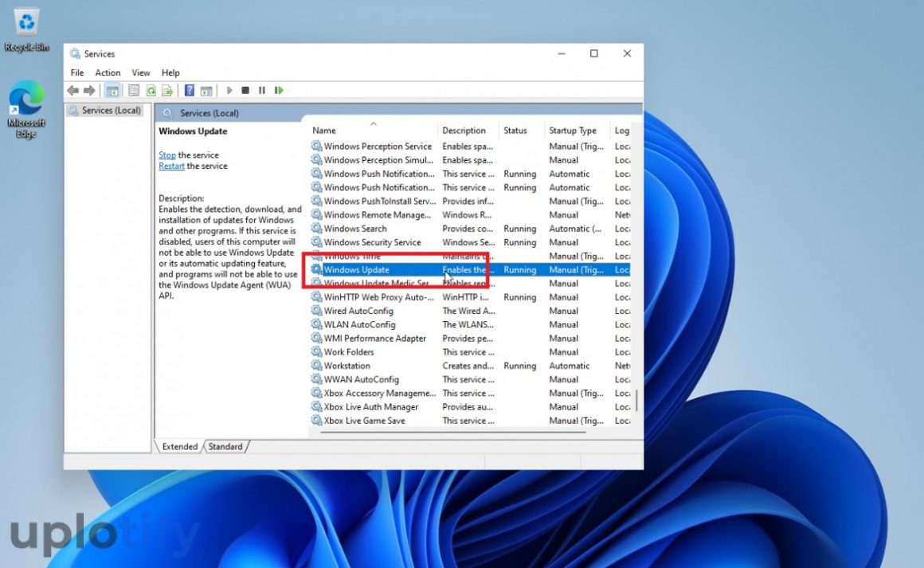Toggle Show/Hide Console Tree toolbar button
Image resolution: width=924 pixels, height=568 pixels.
(x=112, y=91)
